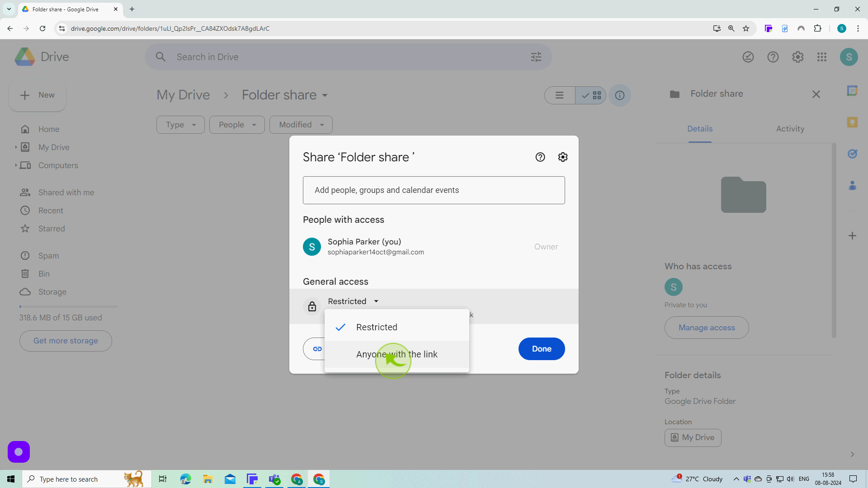Open Google account avatar in Drive header
The height and width of the screenshot is (488, 868).
(x=849, y=57)
